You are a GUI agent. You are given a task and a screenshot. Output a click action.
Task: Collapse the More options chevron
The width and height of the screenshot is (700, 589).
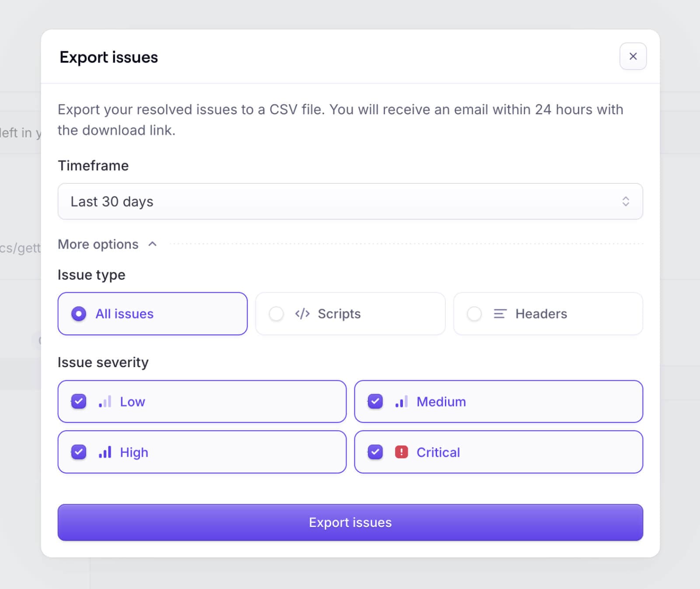(152, 244)
